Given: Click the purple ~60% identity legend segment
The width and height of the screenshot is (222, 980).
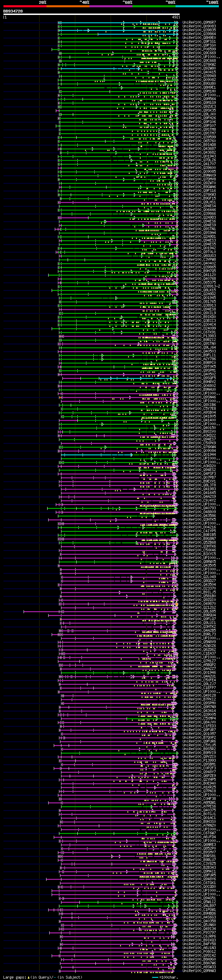Looking at the screenshot, I should coord(111,6).
